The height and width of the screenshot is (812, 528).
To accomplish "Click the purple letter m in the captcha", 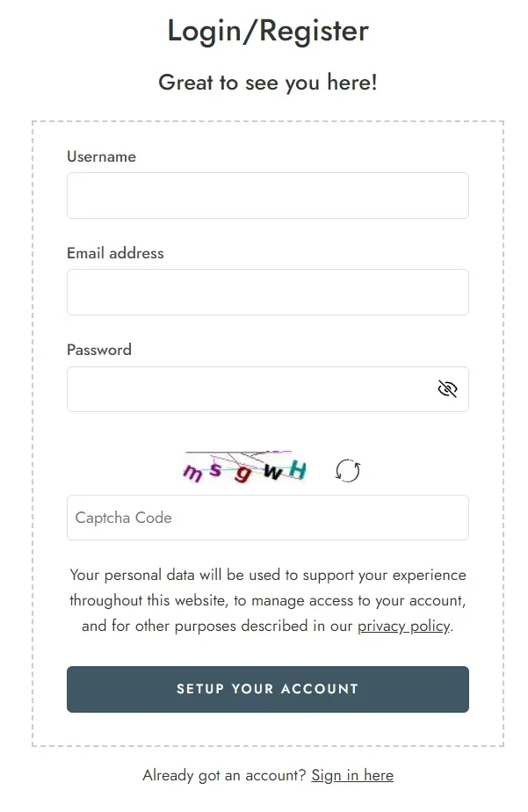I will pos(193,473).
